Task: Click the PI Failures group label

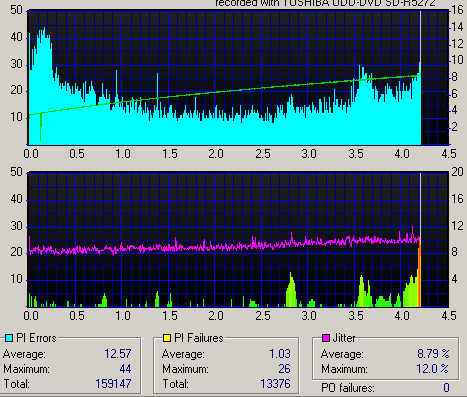Action: click(x=199, y=338)
